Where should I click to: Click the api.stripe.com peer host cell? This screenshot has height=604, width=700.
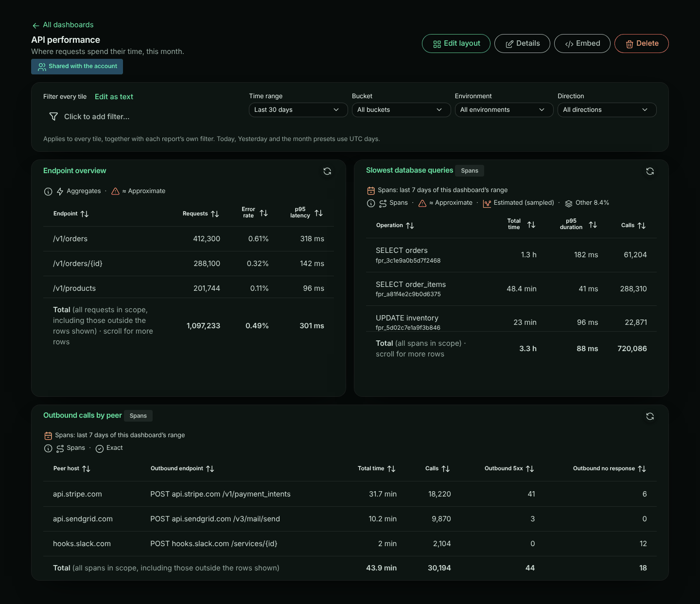tap(77, 494)
